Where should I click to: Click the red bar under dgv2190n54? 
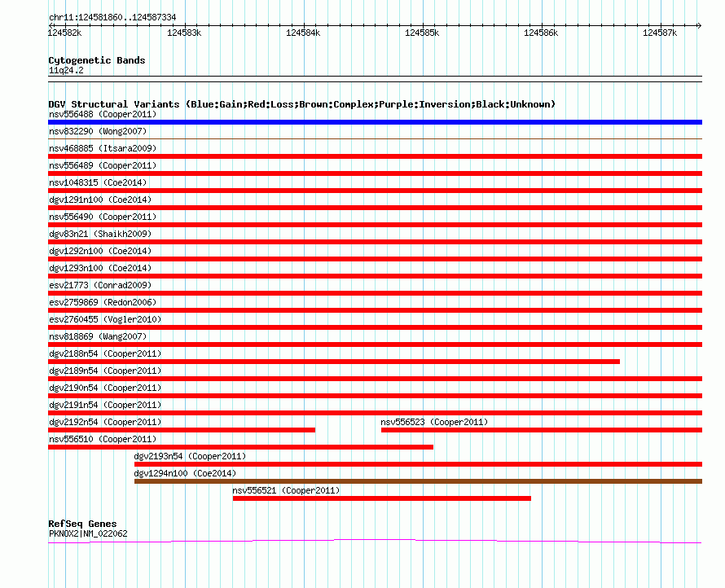pyautogui.click(x=375, y=396)
